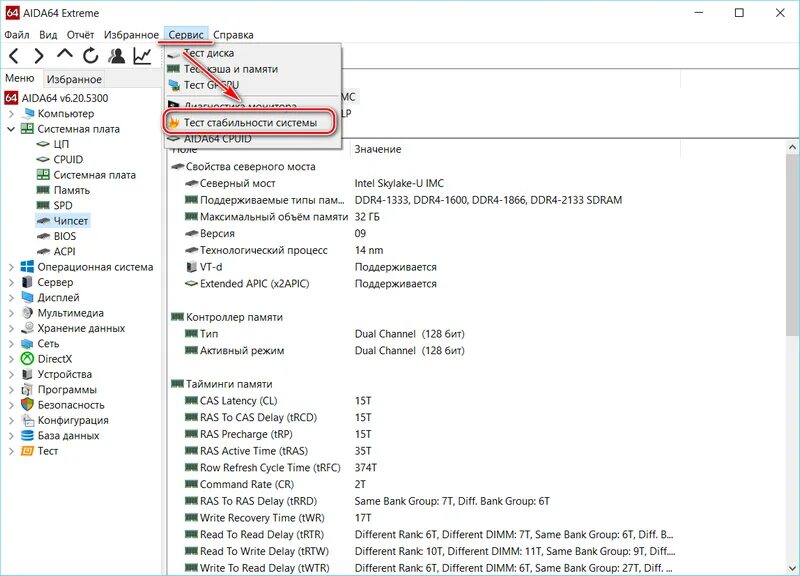800x576 pixels.
Task: Select ЦП in the tree
Action: [61, 144]
